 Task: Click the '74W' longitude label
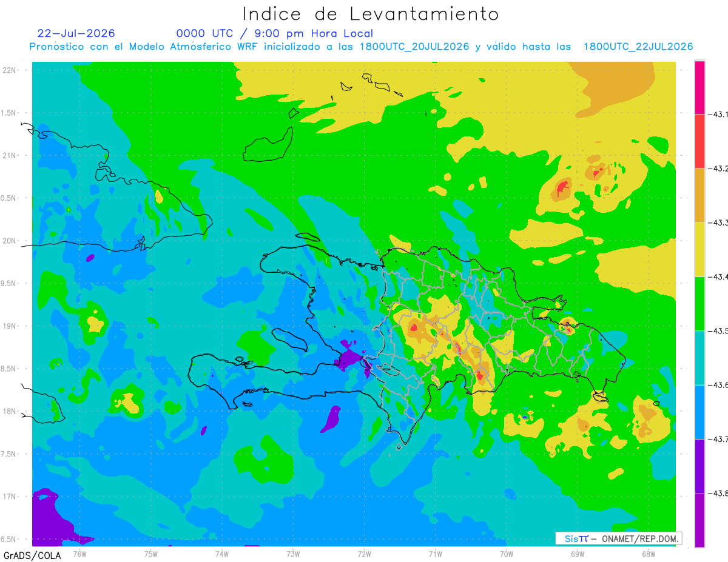point(221,554)
